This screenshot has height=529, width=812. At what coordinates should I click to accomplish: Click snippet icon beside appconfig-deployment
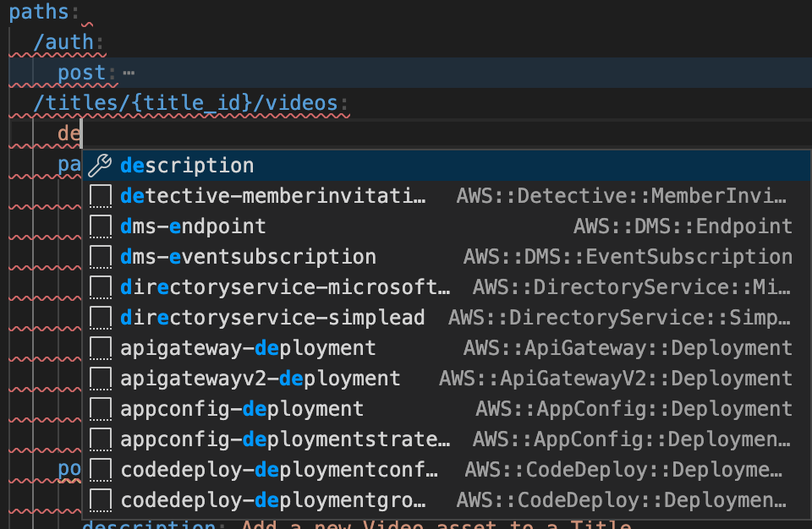(101, 409)
